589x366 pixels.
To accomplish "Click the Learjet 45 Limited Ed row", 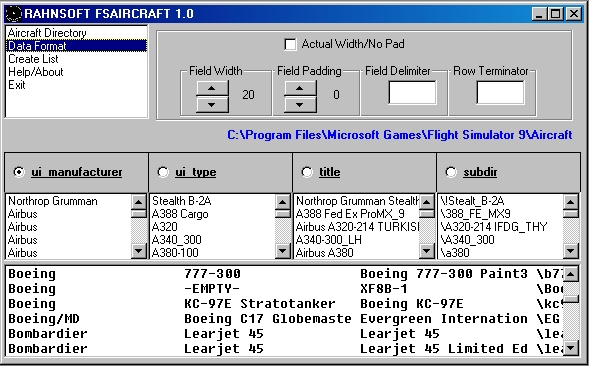I will 285,349.
